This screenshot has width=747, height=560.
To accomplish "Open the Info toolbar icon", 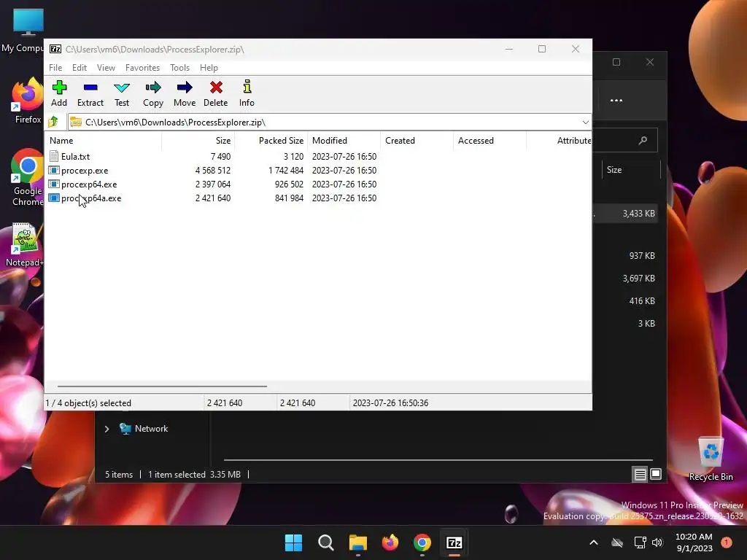I will coord(247,87).
